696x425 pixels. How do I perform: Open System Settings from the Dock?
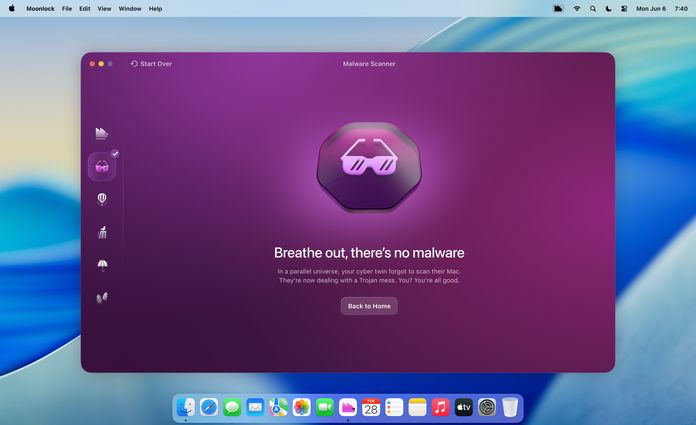tap(487, 407)
